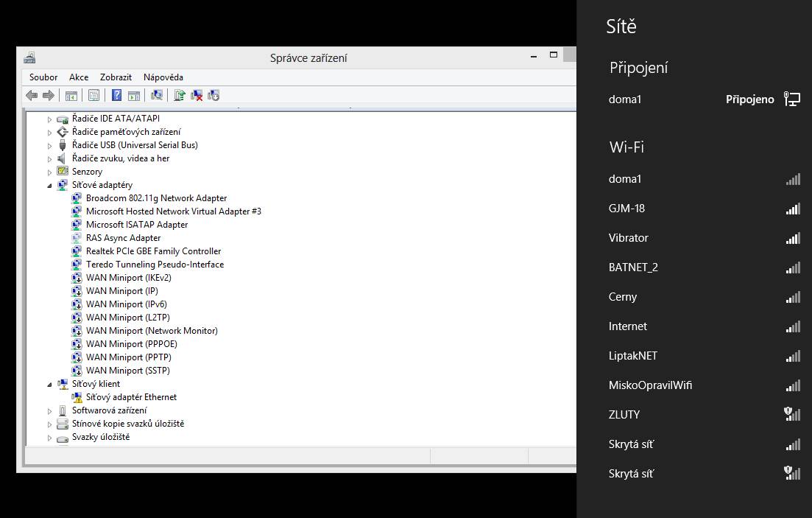
Task: Select WAN Miniport (SSTP)
Action: pos(128,370)
